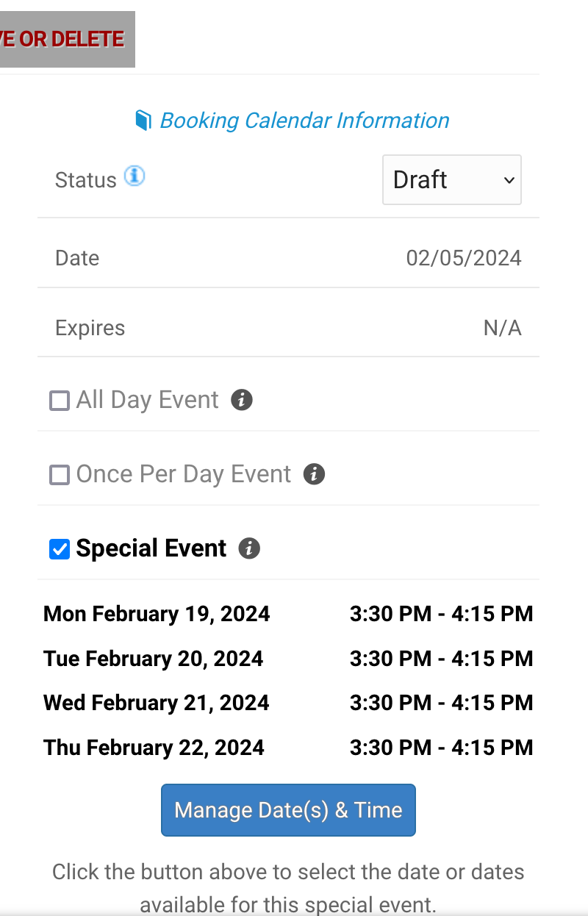The width and height of the screenshot is (588, 916).
Task: Open the Booking Calendar Information link
Action: [x=304, y=121]
